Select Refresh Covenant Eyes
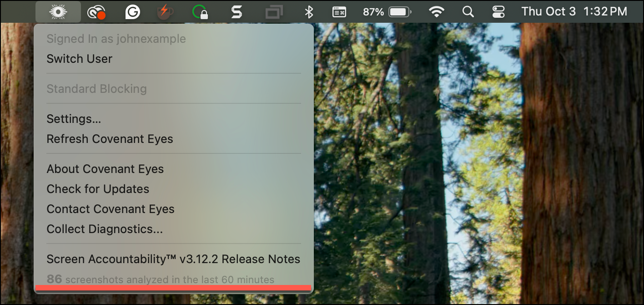This screenshot has height=305, width=644. click(x=110, y=139)
